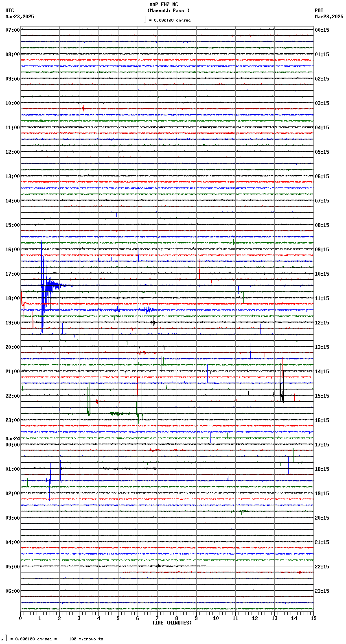Click the '00:15' PDT time label
The width and height of the screenshot is (346, 644).
322,30
